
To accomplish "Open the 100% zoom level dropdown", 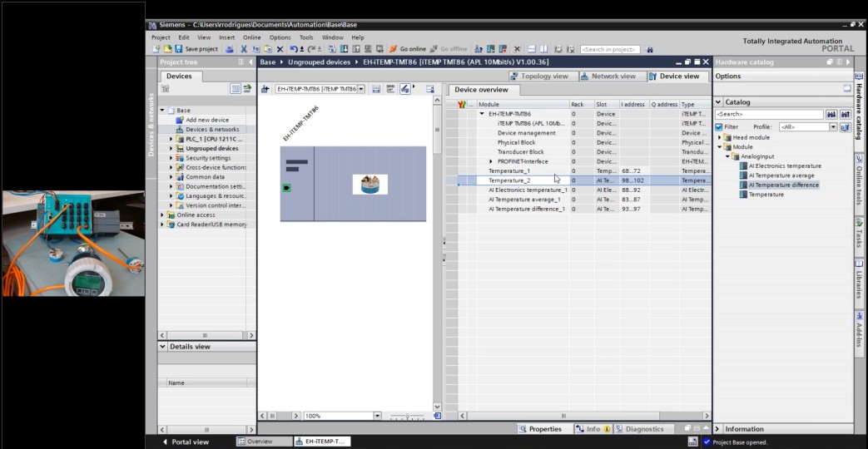I will pyautogui.click(x=377, y=415).
